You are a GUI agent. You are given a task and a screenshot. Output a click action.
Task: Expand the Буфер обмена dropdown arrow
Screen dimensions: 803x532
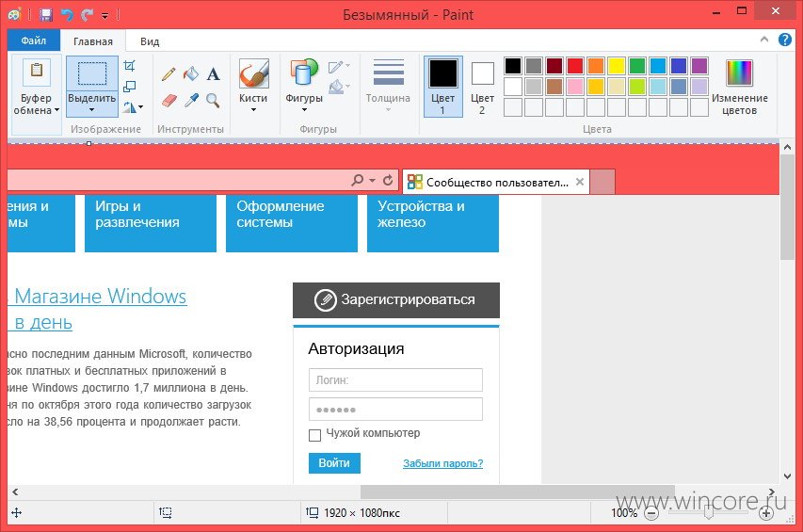pos(56,110)
